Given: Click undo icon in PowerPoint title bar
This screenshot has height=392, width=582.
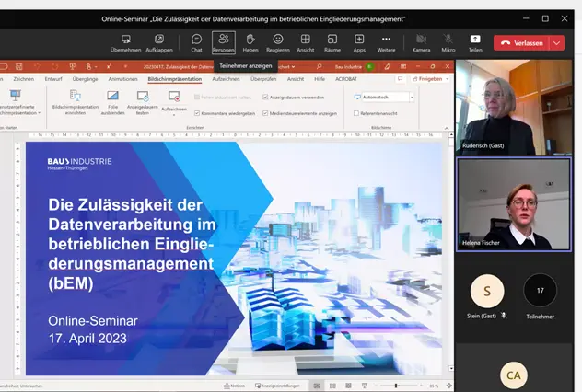Looking at the screenshot, I should 37,66.
